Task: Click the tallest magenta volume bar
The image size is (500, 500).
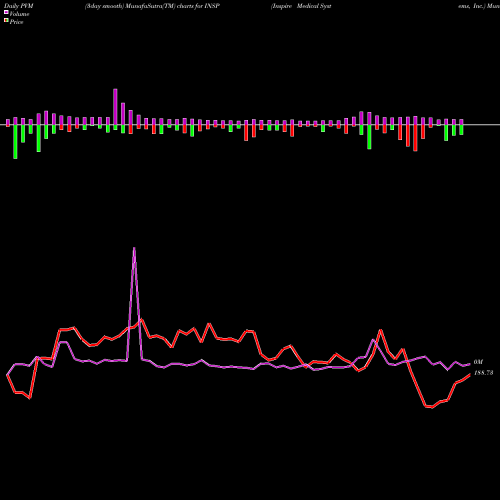Action: click(x=115, y=107)
